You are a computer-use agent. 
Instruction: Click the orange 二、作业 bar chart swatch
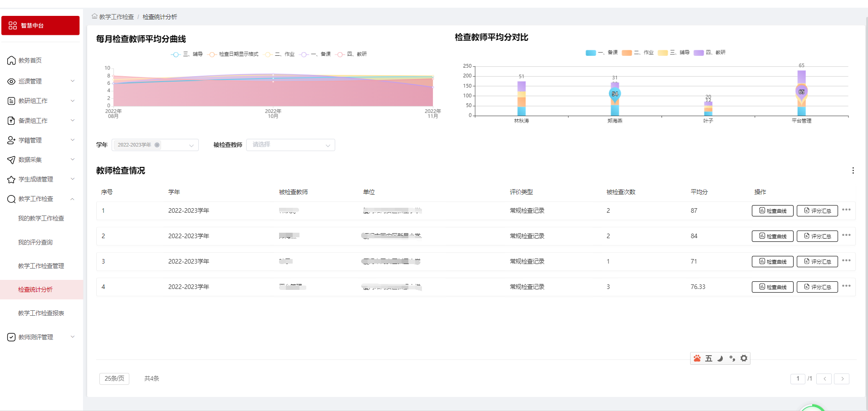coord(627,53)
